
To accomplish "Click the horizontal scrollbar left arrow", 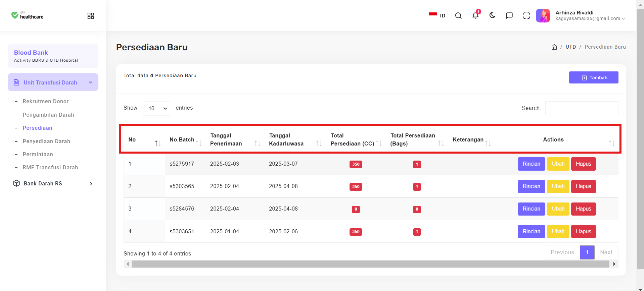I will coord(127,264).
